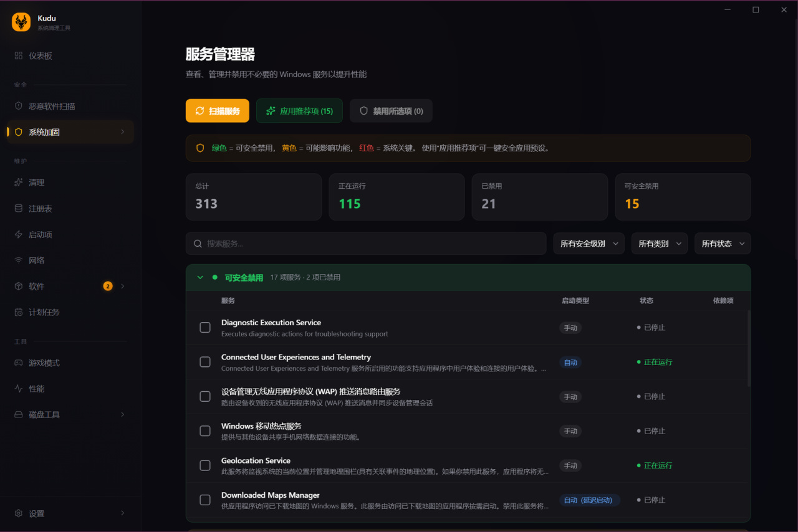Expand the 磁盘工具 submenu arrow

(122, 414)
